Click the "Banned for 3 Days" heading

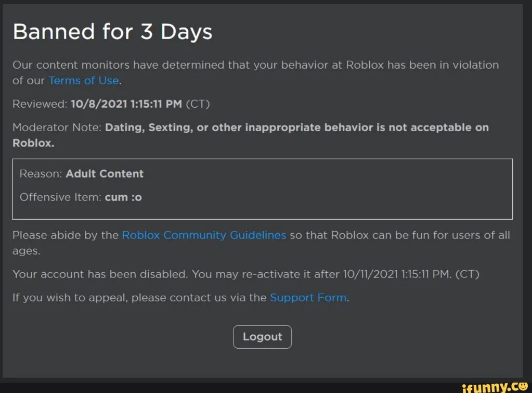(112, 32)
